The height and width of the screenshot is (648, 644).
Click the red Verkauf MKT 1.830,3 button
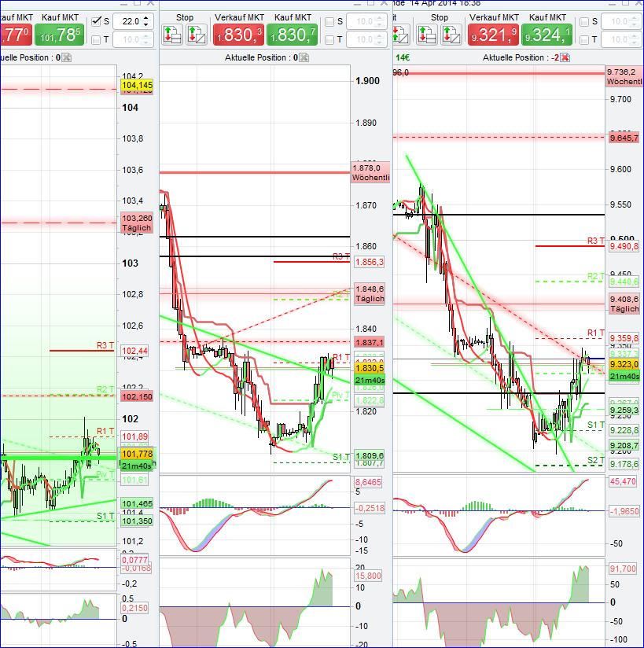tap(239, 35)
